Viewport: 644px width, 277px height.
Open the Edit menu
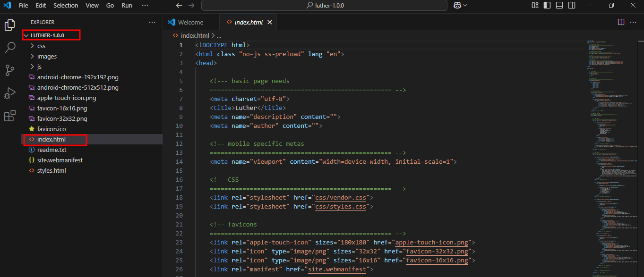41,5
